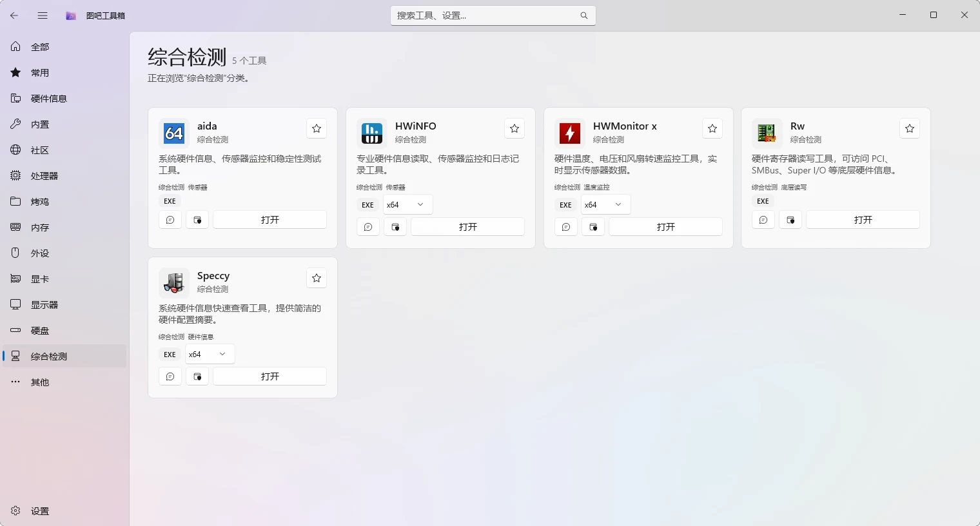The image size is (980, 526).
Task: Click the 传感器 tag on the aida card
Action: (x=198, y=188)
